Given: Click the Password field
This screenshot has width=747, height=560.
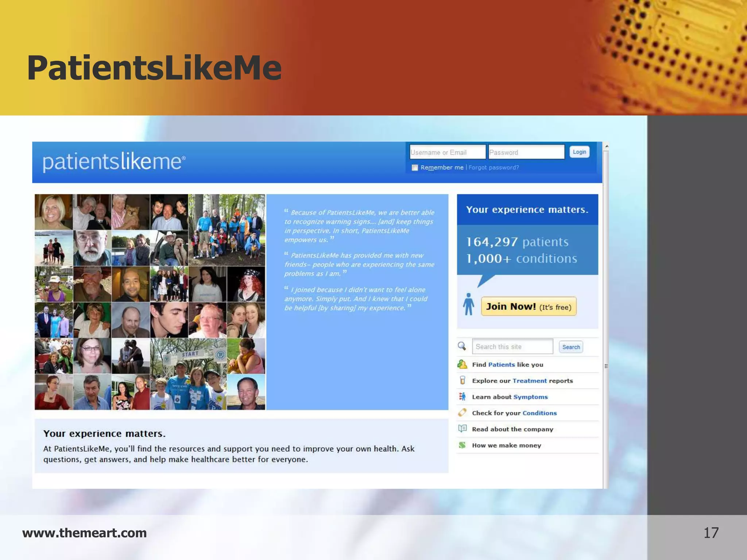Looking at the screenshot, I should tap(526, 152).
